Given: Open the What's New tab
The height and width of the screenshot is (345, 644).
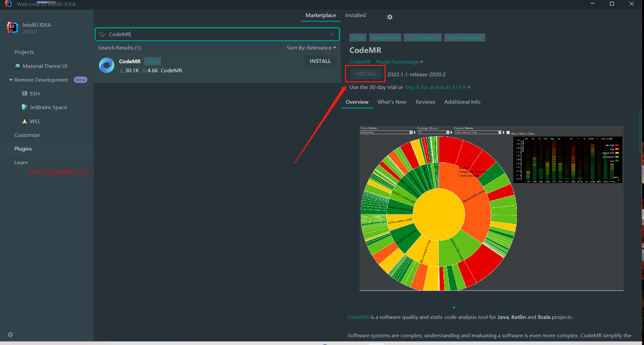Looking at the screenshot, I should pyautogui.click(x=392, y=102).
